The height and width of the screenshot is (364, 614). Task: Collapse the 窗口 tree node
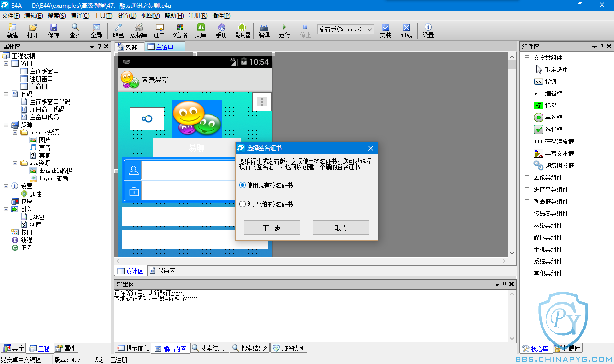click(x=6, y=63)
